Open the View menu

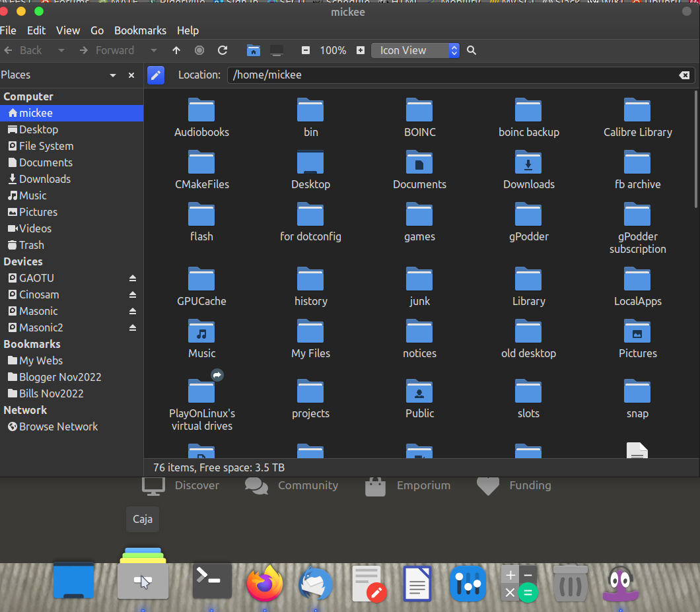[x=68, y=30]
